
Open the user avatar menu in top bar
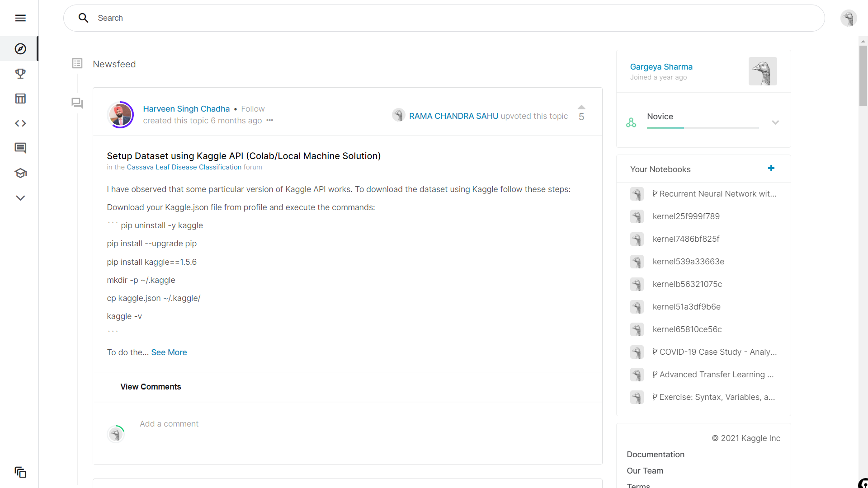point(849,18)
